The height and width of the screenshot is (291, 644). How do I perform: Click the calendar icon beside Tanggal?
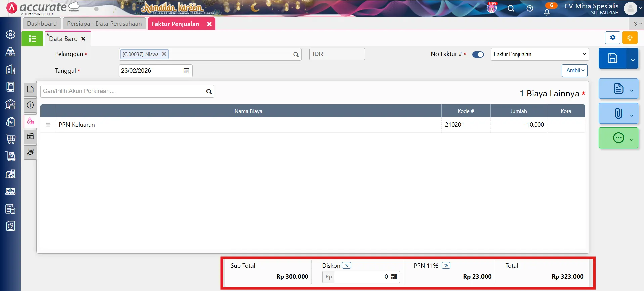[x=186, y=71]
